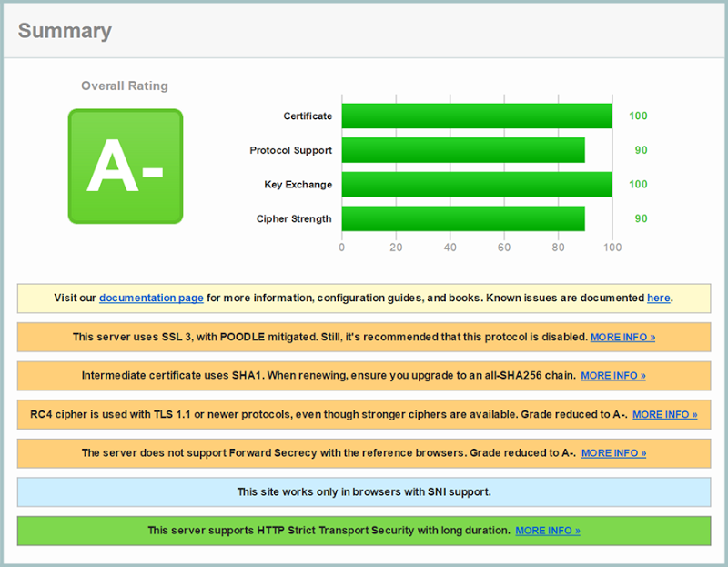This screenshot has height=567, width=728.
Task: Open MORE INFO about SHA1 intermediate certificate
Action: tap(612, 376)
